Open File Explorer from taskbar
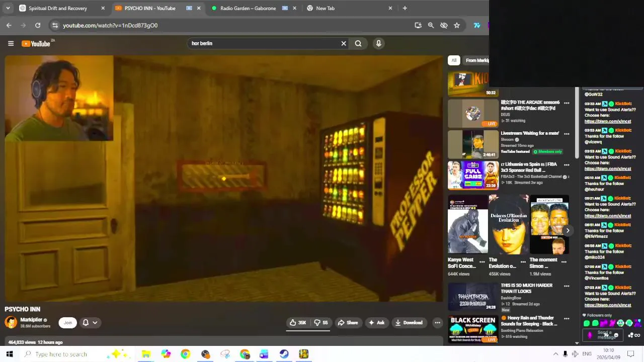Viewport: 644px width, 362px height. point(146,354)
